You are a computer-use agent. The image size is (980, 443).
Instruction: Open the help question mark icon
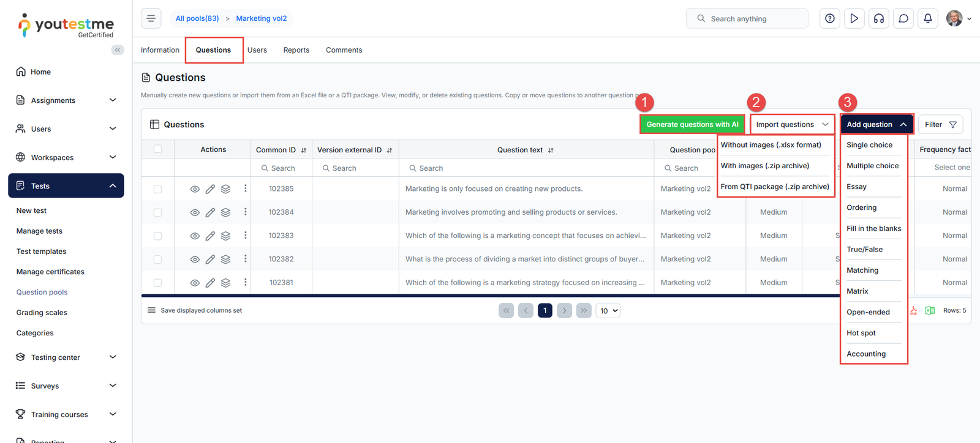pos(829,18)
